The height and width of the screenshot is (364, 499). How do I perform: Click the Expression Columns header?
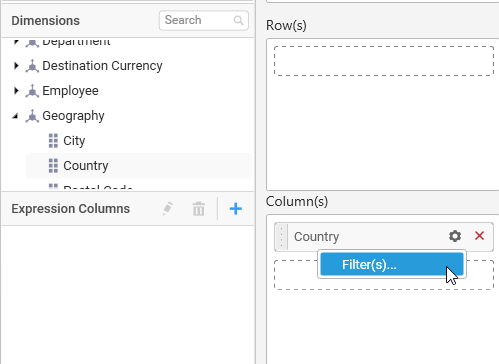pos(71,209)
